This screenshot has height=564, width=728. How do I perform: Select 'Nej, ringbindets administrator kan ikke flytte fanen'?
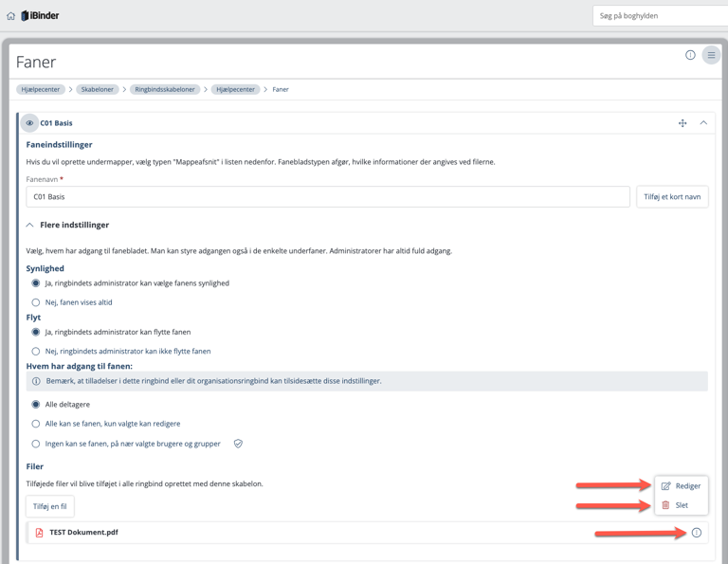[x=36, y=351]
